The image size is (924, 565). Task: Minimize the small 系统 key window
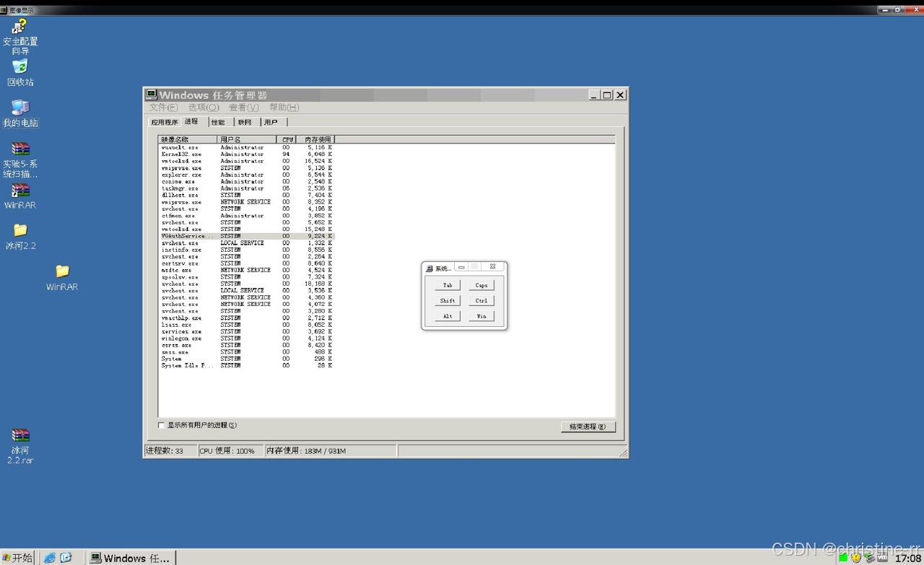pyautogui.click(x=461, y=267)
